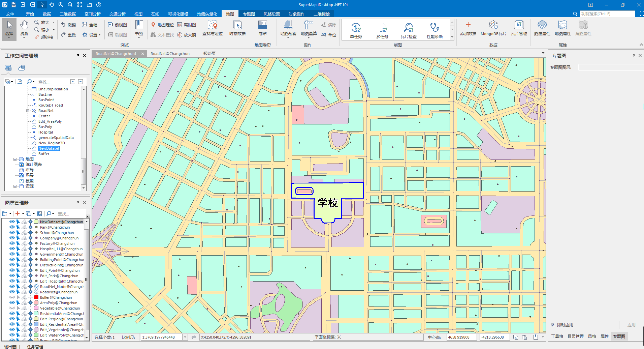Image resolution: width=644 pixels, height=349 pixels.
Task: Open the 输出窗口 output window
Action: (12, 347)
